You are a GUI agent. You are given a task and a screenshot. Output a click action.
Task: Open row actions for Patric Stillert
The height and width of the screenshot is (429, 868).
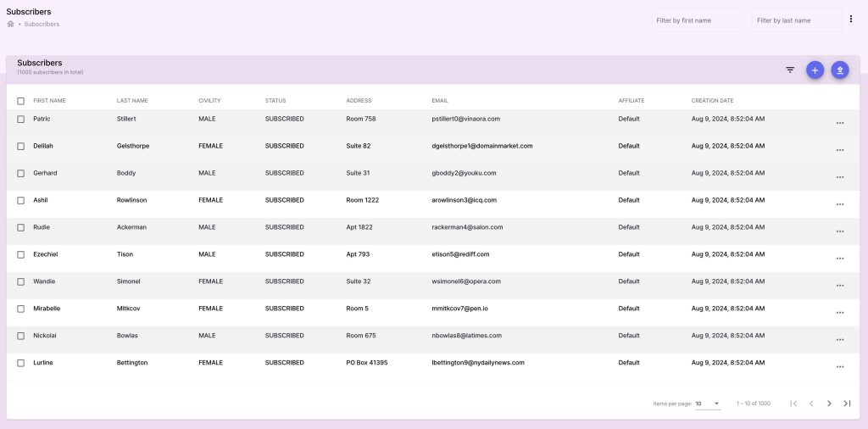click(840, 123)
